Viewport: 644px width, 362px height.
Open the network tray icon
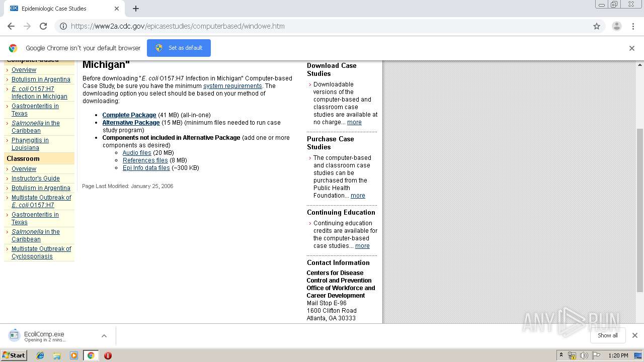[572, 355]
